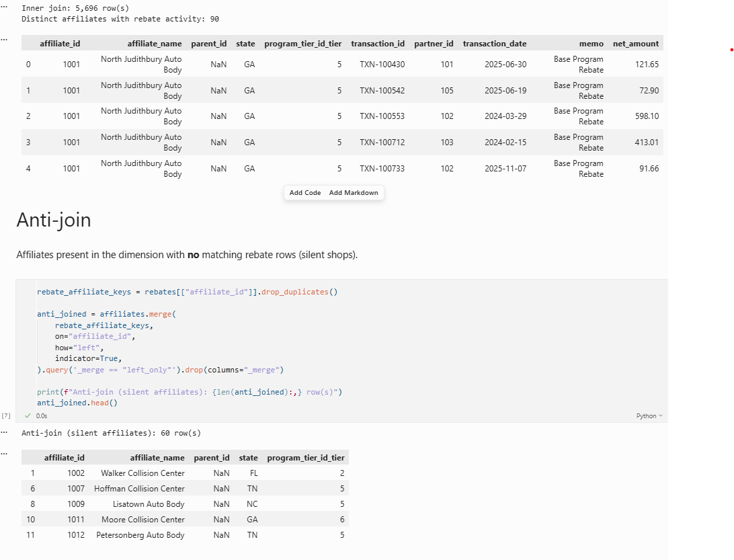Click the green success checkmark of cell 7
734x560 pixels.
point(28,415)
